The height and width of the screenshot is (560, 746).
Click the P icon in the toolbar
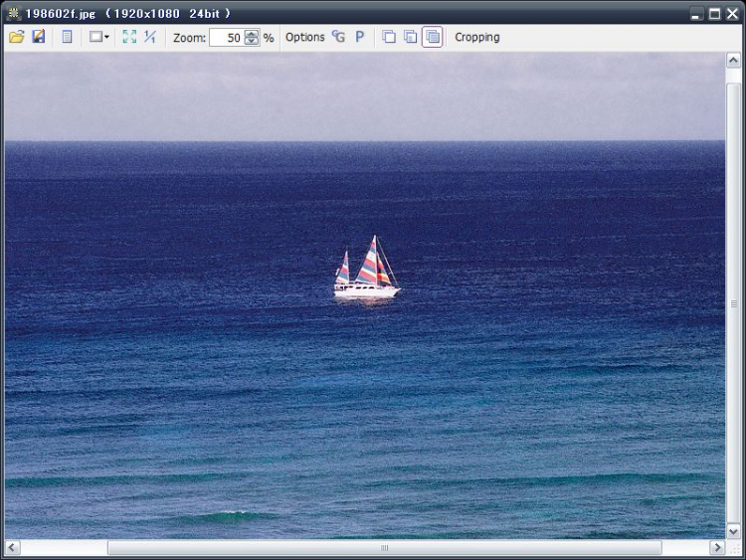[360, 37]
